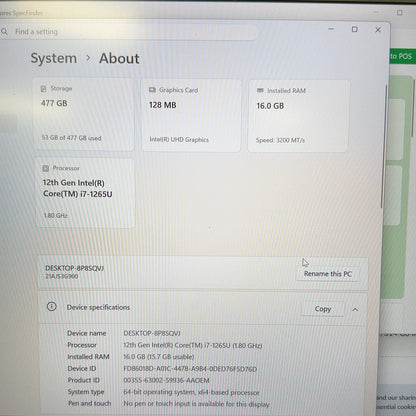Screen dimensions: 416x416
Task: Click the Installed RAM icon
Action: (x=260, y=91)
